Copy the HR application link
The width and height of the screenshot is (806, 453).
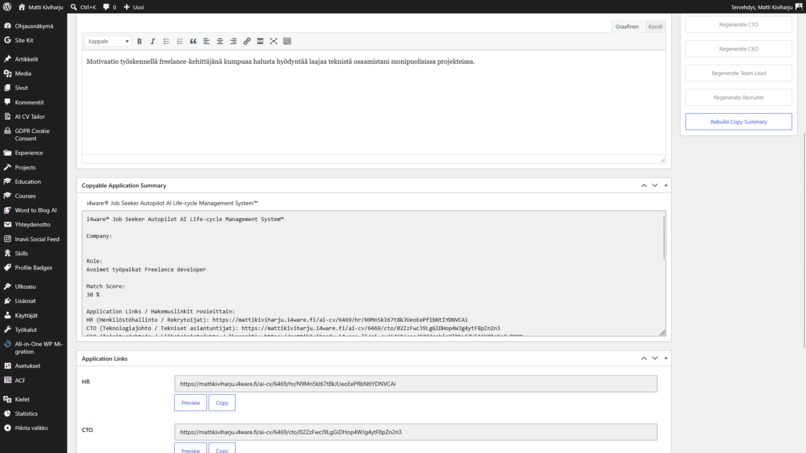click(x=222, y=403)
